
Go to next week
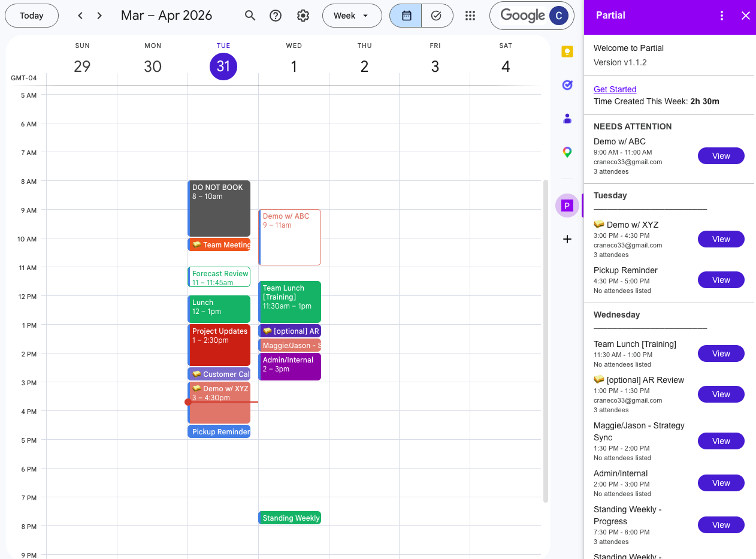[99, 16]
